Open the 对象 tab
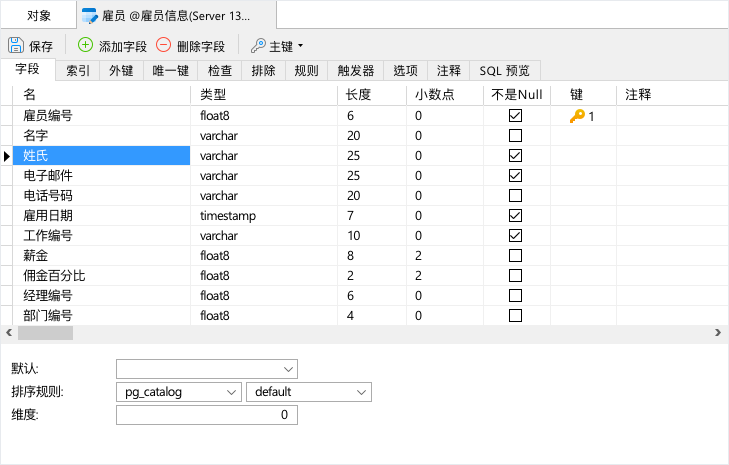The width and height of the screenshot is (729, 465). 39,16
